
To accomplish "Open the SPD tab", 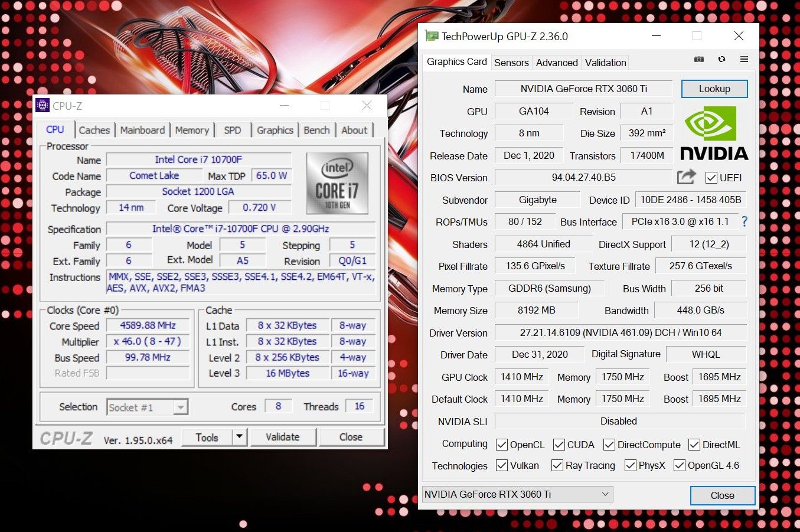I will point(233,130).
